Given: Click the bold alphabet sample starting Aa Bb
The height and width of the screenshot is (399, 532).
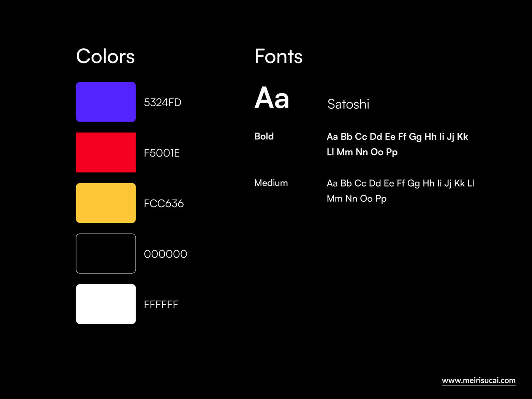Looking at the screenshot, I should tap(397, 137).
